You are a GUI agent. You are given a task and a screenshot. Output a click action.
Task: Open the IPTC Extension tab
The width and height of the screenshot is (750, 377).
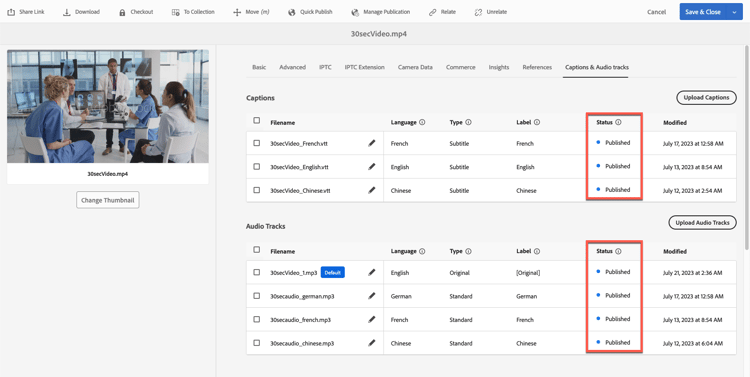pyautogui.click(x=364, y=67)
